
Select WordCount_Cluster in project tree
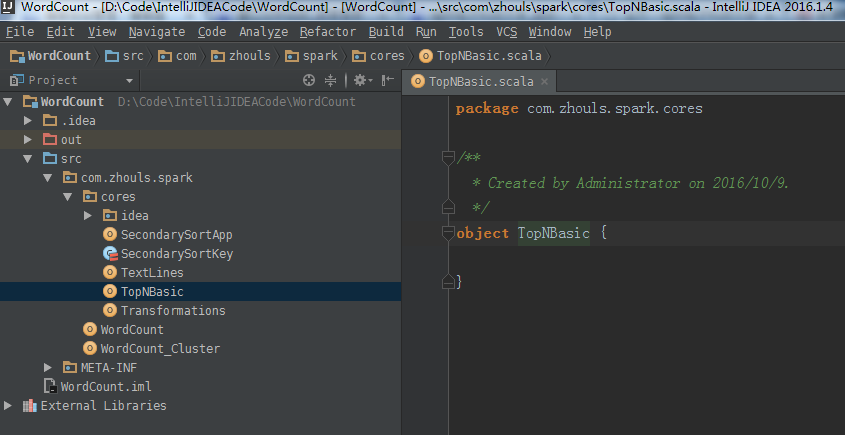pos(160,348)
